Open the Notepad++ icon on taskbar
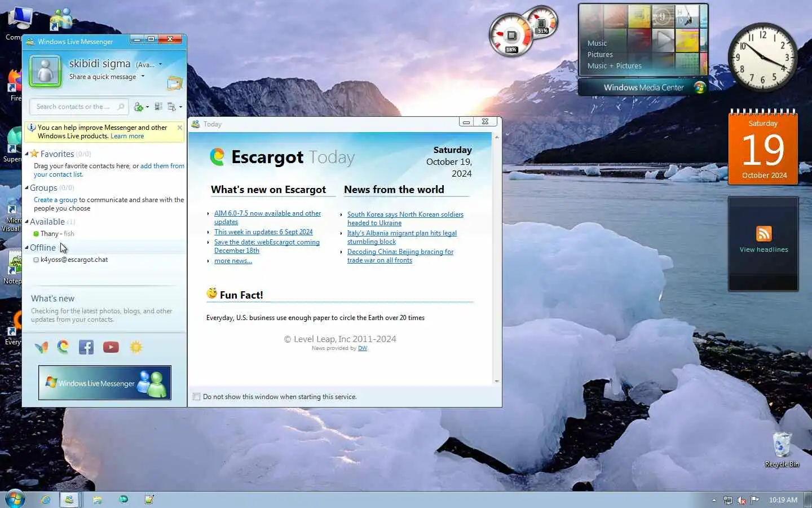The width and height of the screenshot is (812, 508). click(149, 500)
